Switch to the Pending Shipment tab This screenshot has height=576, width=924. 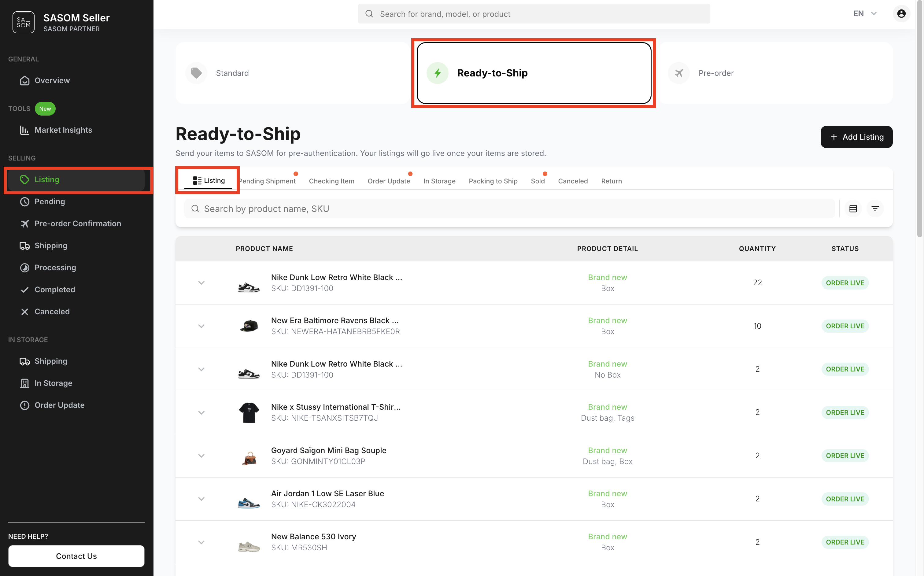268,181
